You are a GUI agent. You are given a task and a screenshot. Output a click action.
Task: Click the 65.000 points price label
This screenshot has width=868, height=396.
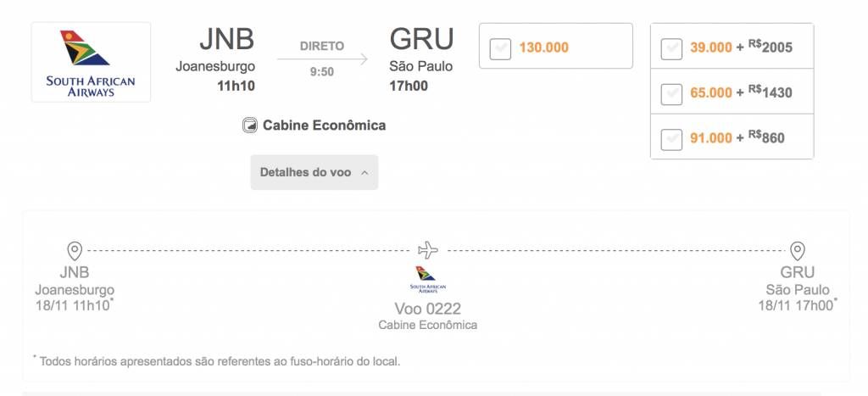(711, 93)
